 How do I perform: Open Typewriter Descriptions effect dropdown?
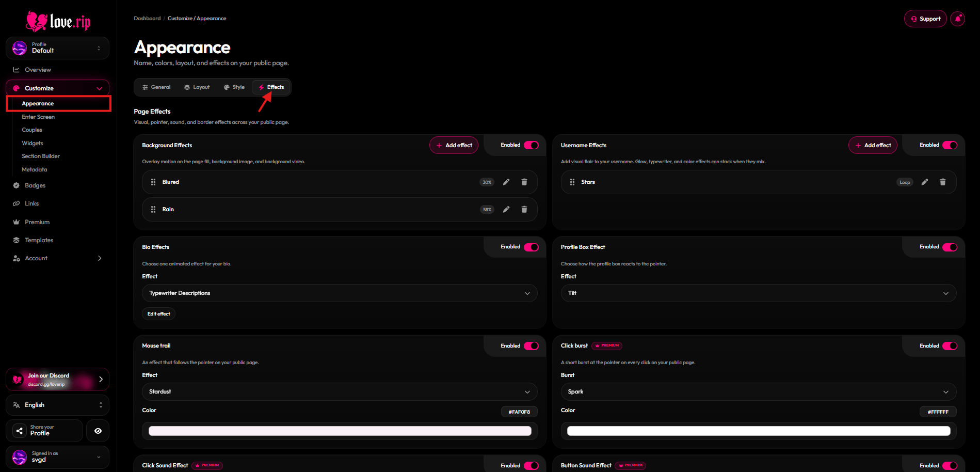pos(340,293)
